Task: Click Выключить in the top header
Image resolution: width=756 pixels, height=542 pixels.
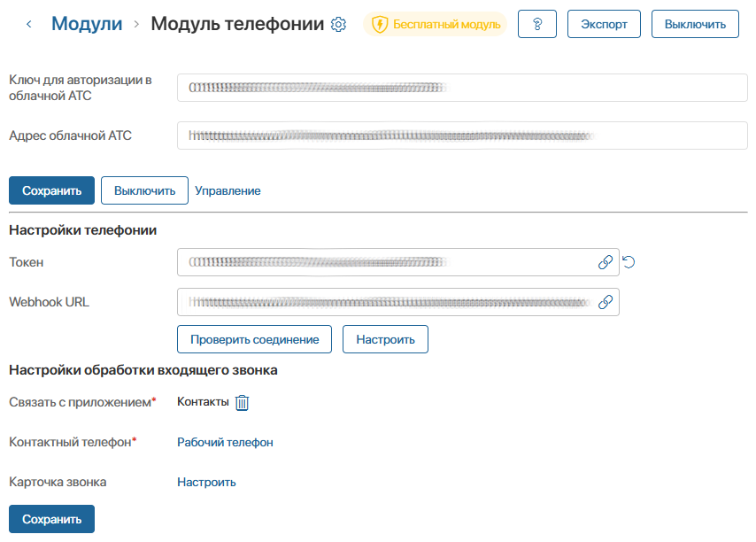Action: [695, 24]
